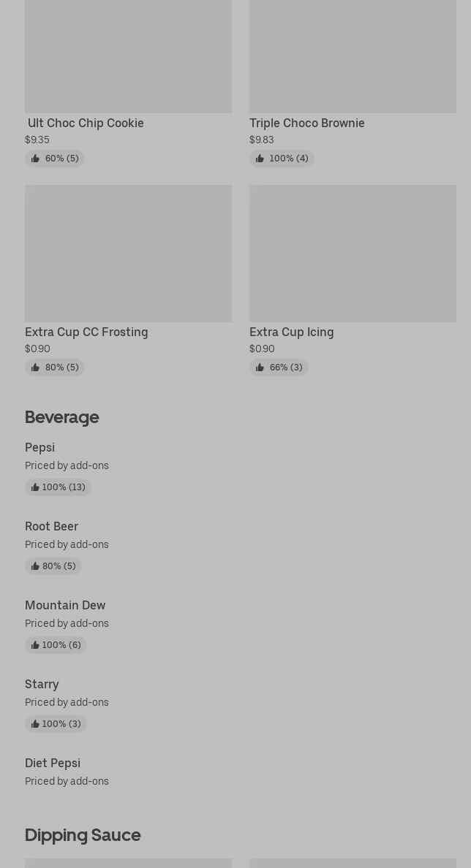The image size is (471, 868).
Task: Click thumbs-up icon under Ult Choc Chip Cookie
Action: click(35, 159)
